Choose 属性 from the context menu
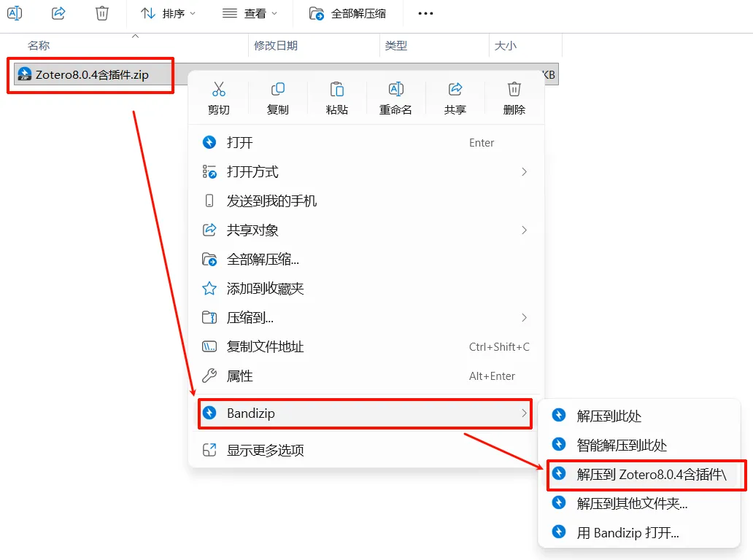753x560 pixels. (x=366, y=376)
